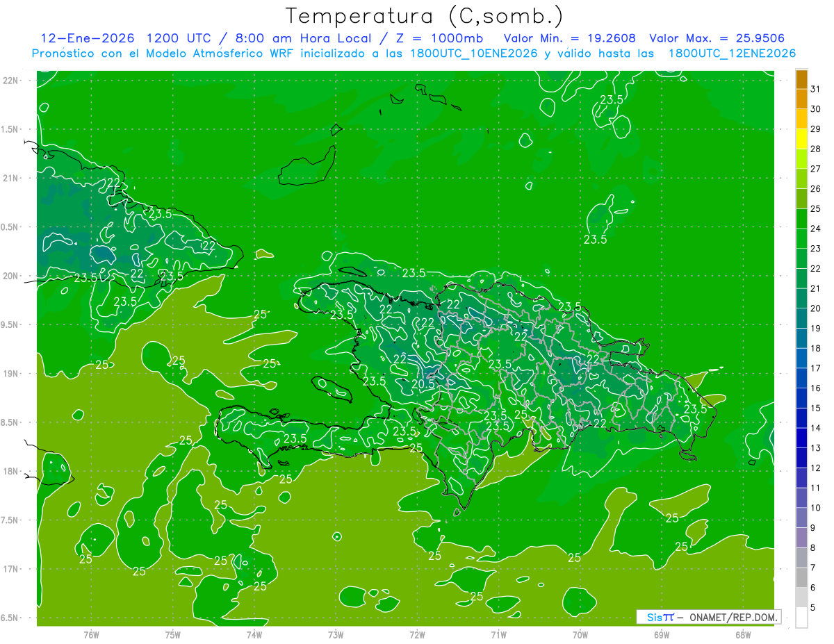Click the gray legend swatch between 6 and 7
Viewport: 834px width, 644px height.
(x=801, y=577)
